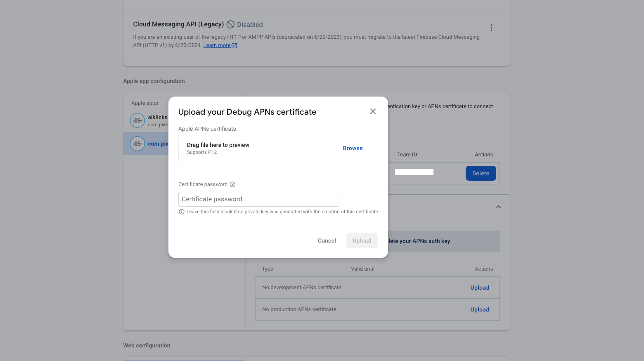
Task: Open the Learn more link
Action: 217,45
